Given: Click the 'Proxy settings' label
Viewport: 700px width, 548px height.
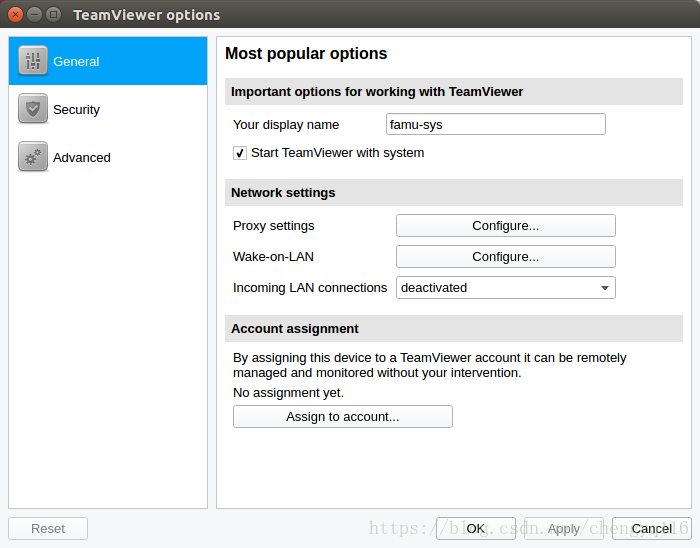Looking at the screenshot, I should [274, 226].
